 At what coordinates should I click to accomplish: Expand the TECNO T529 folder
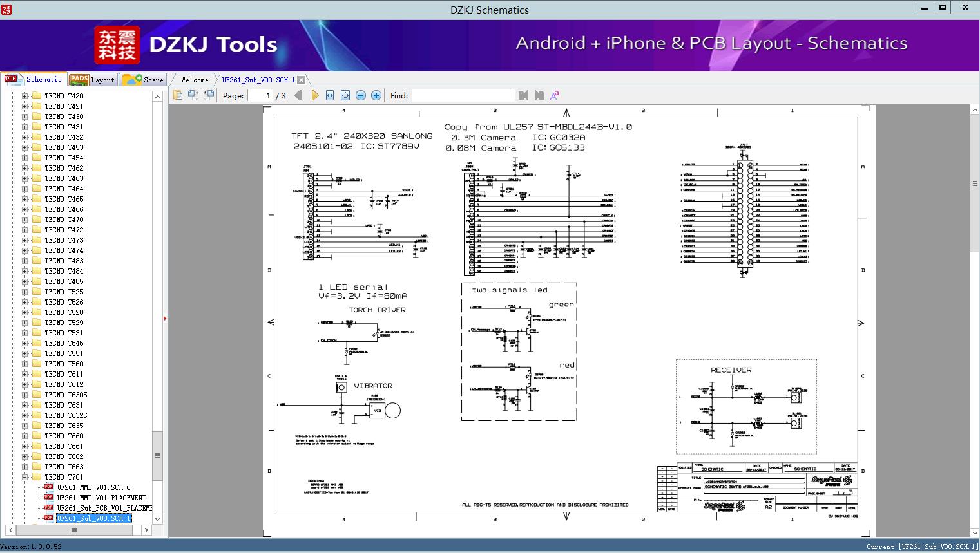point(24,323)
